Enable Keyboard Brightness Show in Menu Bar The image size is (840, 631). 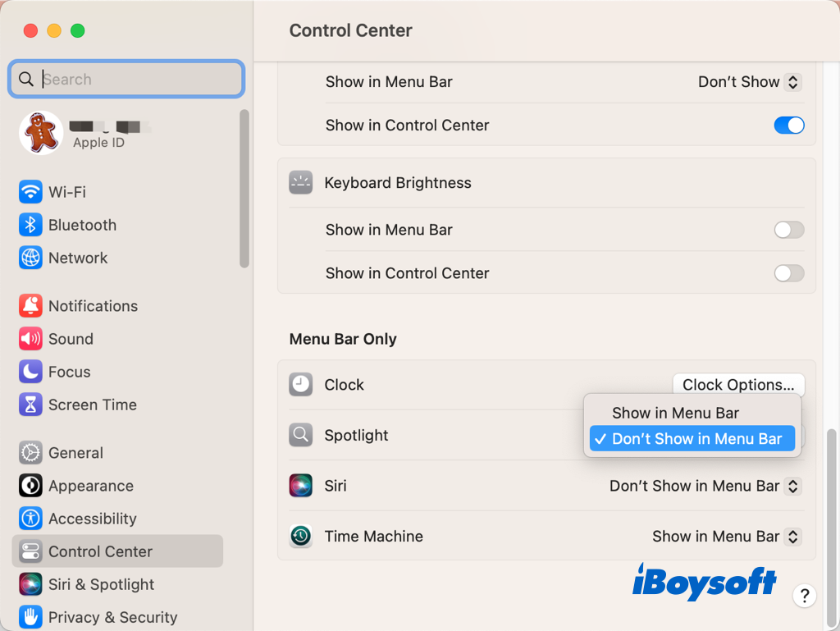point(789,230)
